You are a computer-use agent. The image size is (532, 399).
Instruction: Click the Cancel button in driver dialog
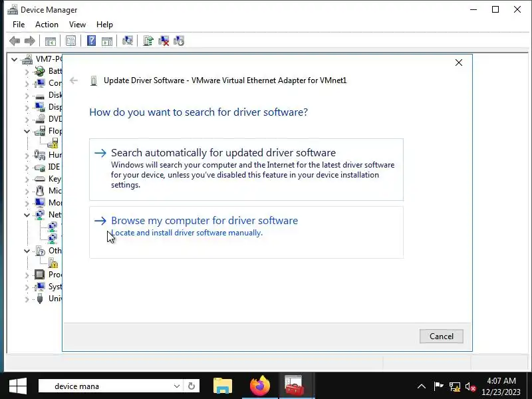tap(441, 336)
